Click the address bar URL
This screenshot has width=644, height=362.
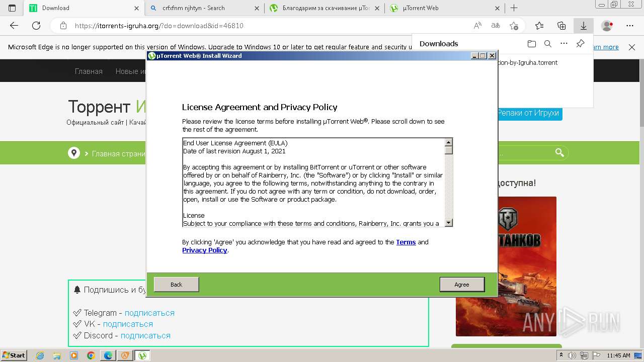pyautogui.click(x=159, y=26)
